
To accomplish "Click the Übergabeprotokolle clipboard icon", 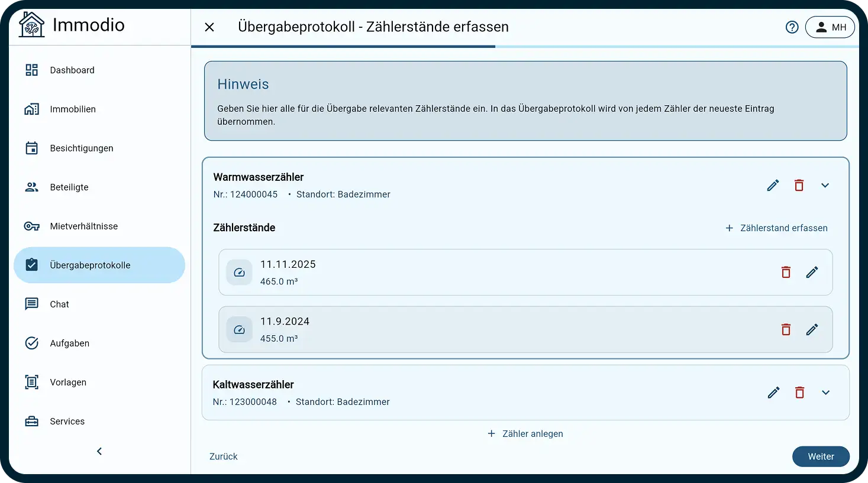I will [x=32, y=265].
